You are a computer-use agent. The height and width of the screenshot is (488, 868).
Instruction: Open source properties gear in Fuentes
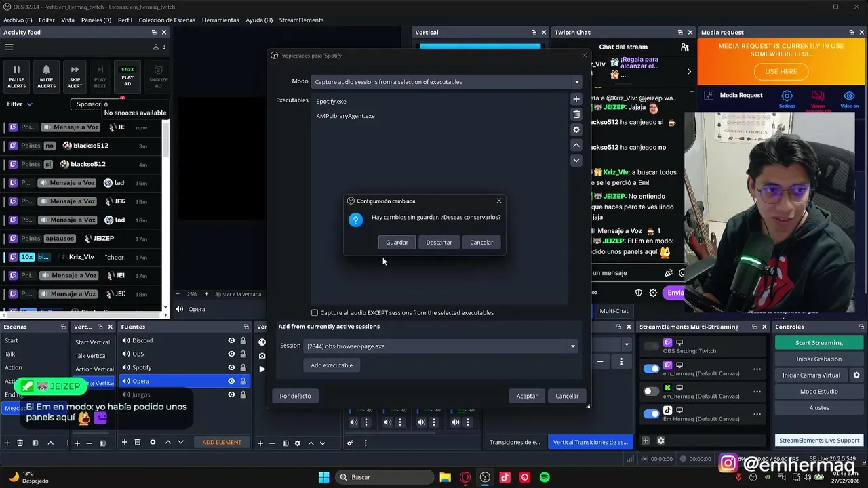(x=153, y=442)
